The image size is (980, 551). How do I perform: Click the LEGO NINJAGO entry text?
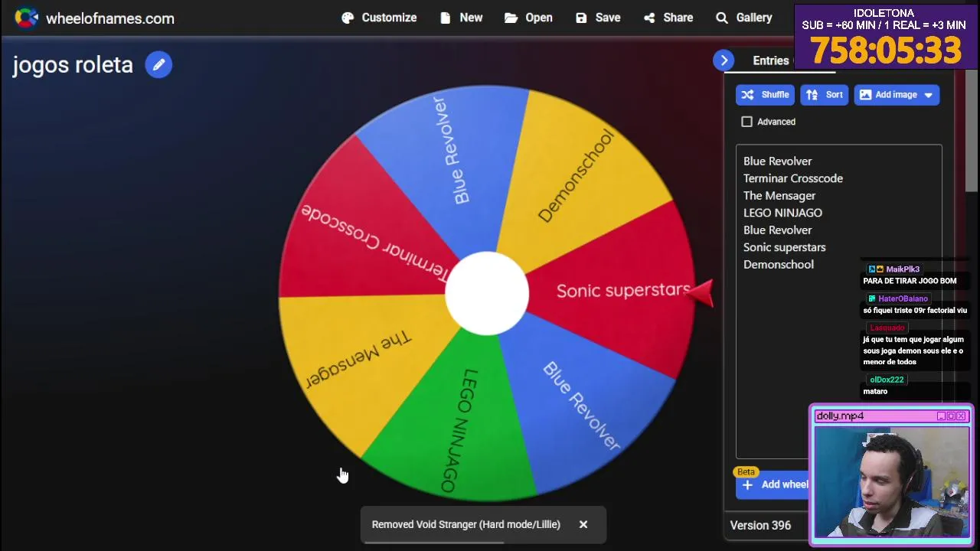(782, 213)
